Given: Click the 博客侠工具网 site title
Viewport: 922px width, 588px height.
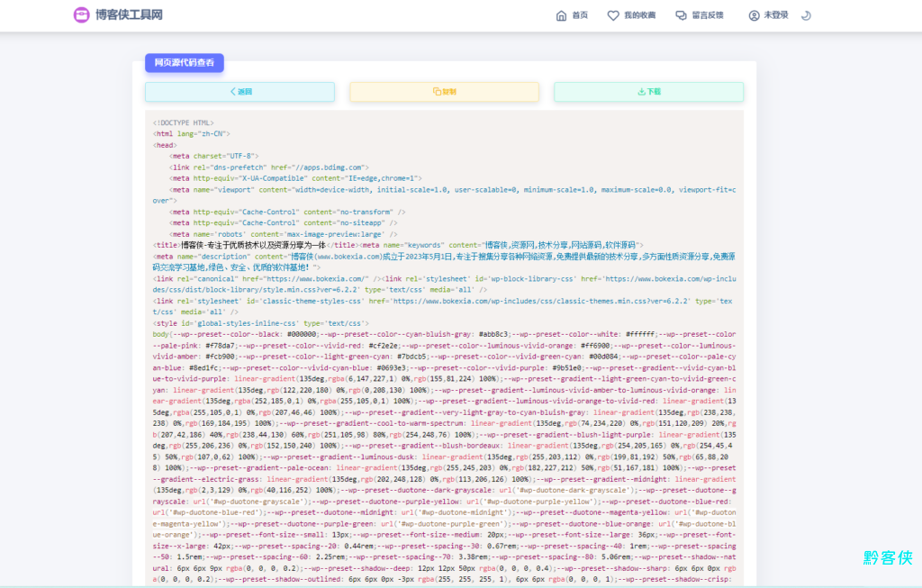Looking at the screenshot, I should coord(129,15).
